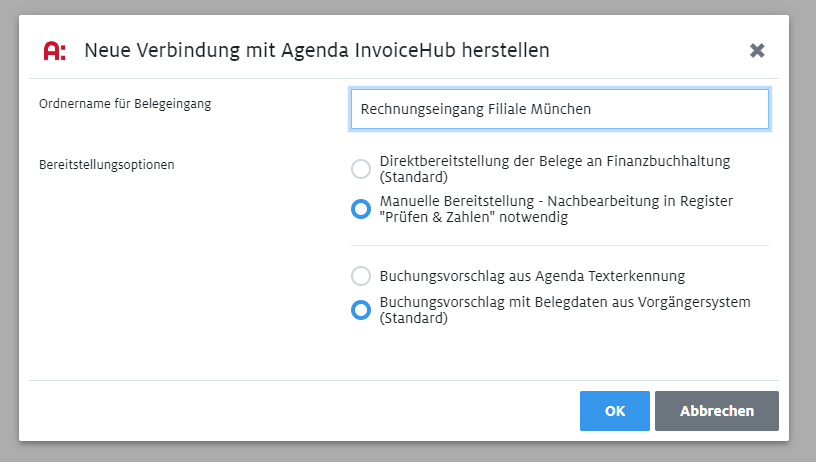Click '"Prüfen & Zahlen" notwendig' text line
Screen dimensions: 816x462
point(474,217)
